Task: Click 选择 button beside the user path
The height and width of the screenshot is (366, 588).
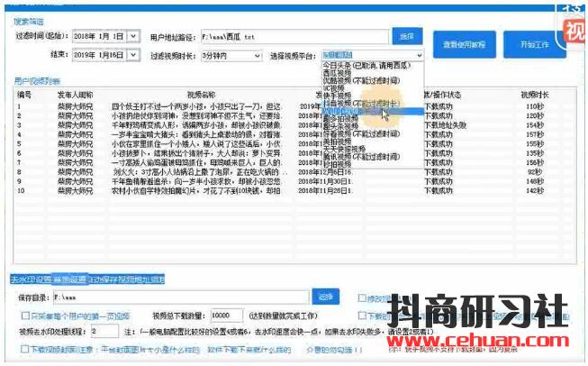Action: click(407, 36)
